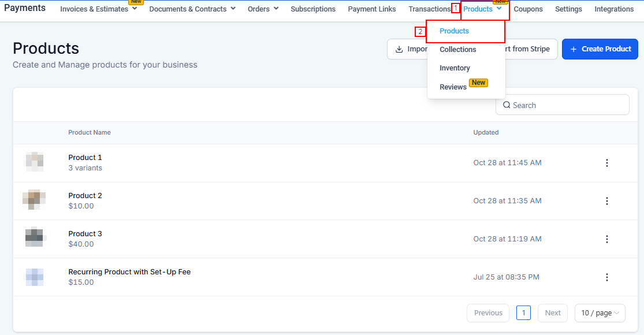Go to the Coupons tab

pyautogui.click(x=528, y=9)
